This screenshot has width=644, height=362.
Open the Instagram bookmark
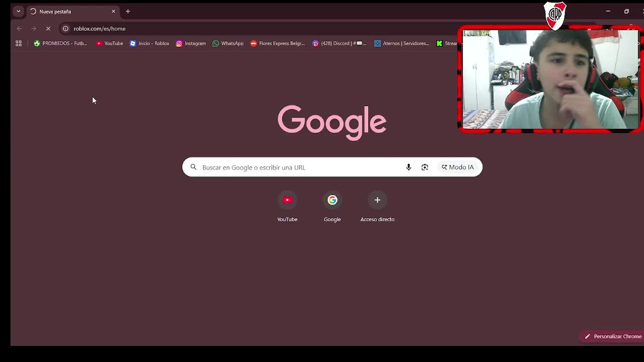(191, 43)
